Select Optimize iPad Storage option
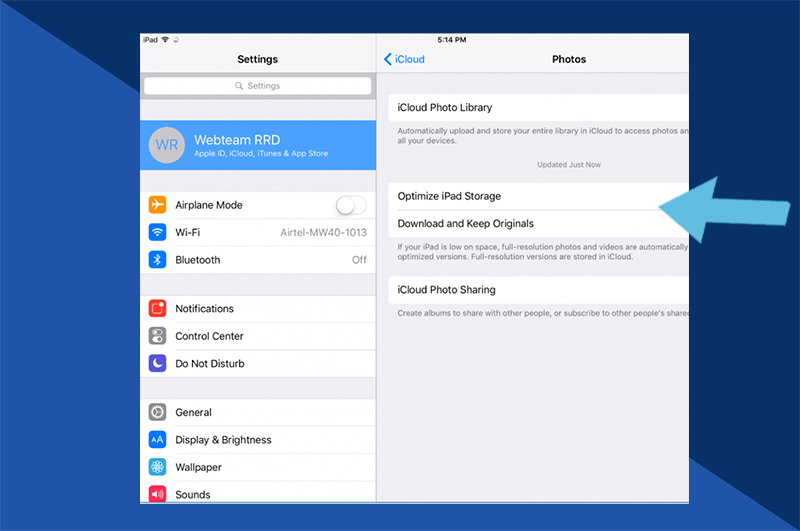The width and height of the screenshot is (800, 531). 538,196
